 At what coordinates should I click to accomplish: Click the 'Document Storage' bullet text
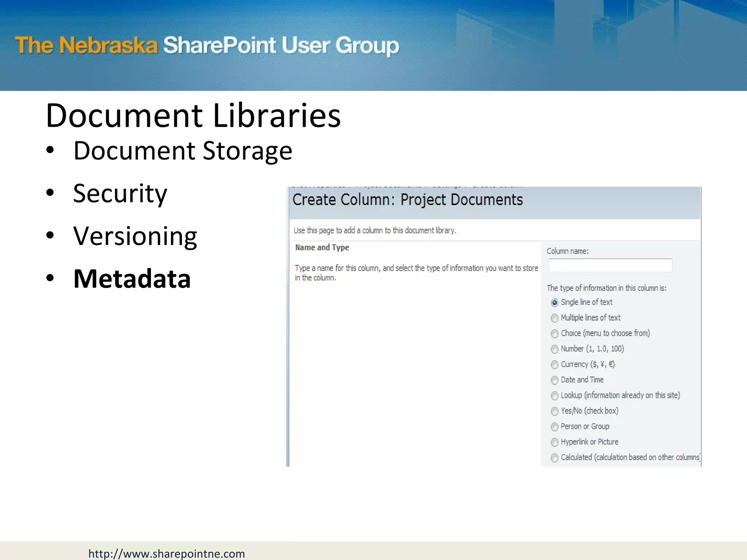(x=183, y=151)
